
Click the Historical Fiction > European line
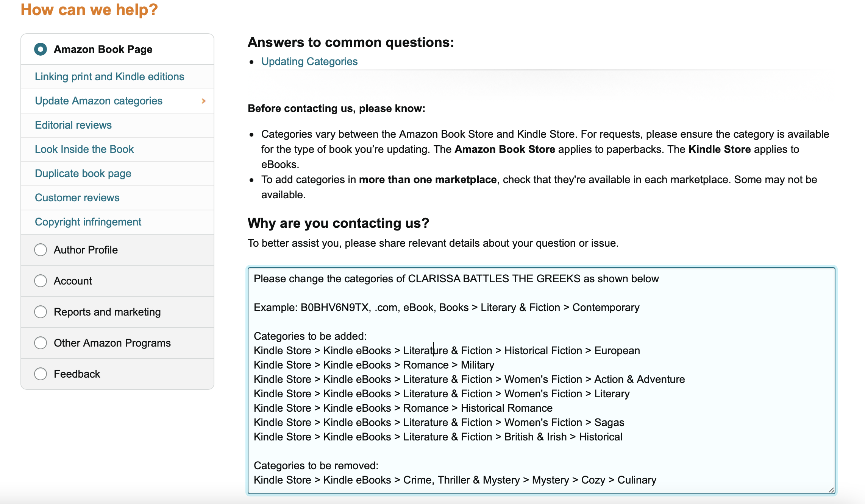[447, 350]
